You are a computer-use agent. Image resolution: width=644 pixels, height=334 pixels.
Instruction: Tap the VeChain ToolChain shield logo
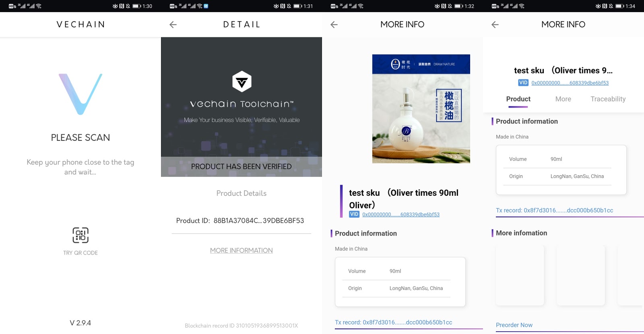242,82
